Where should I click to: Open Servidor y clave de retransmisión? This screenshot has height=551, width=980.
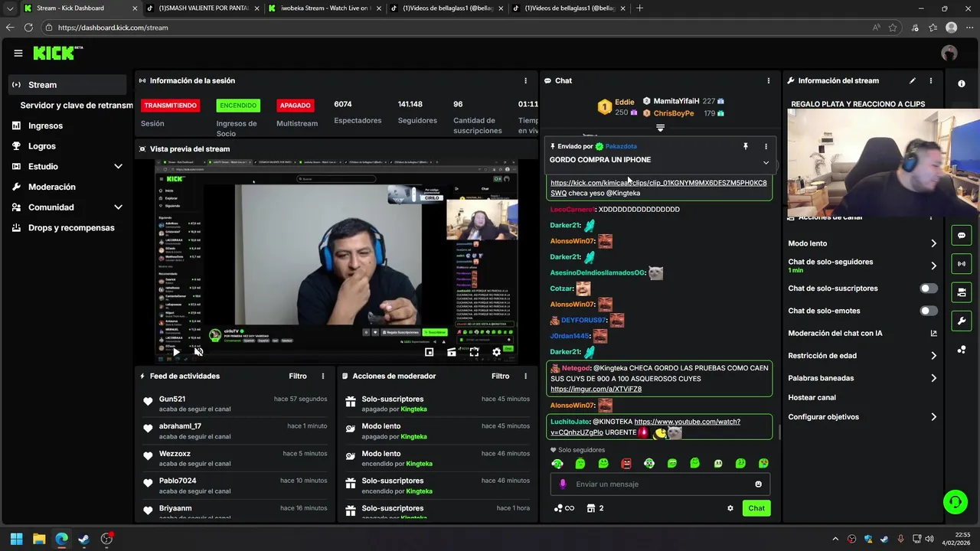pos(76,106)
